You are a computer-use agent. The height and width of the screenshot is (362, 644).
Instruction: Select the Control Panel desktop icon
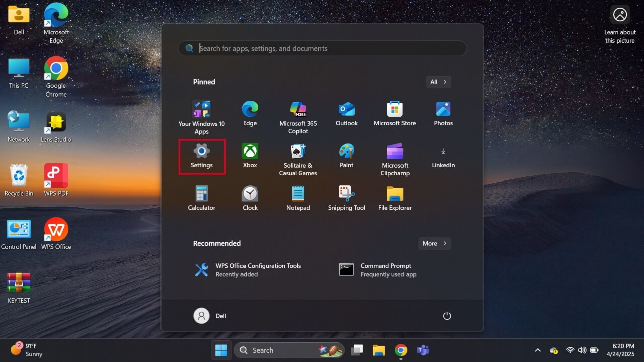(x=19, y=235)
